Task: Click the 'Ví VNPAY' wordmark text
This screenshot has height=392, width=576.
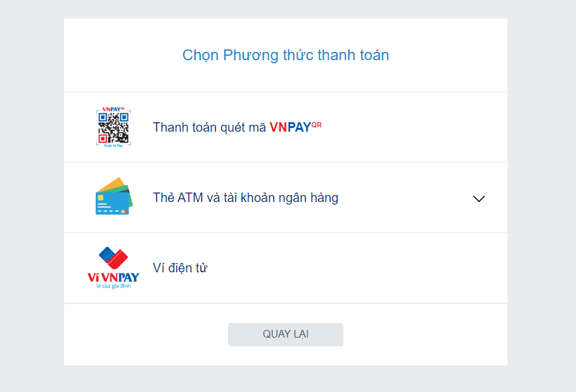Action: point(113,277)
